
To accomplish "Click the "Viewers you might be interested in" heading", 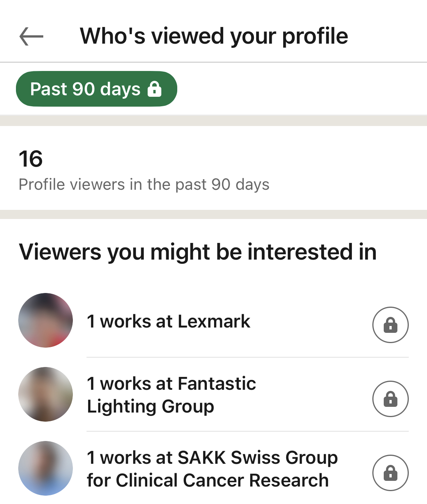I will pos(198,252).
